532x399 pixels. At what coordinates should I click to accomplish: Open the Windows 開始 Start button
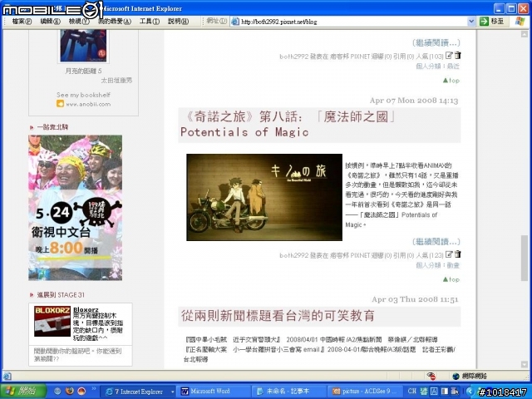point(23,392)
